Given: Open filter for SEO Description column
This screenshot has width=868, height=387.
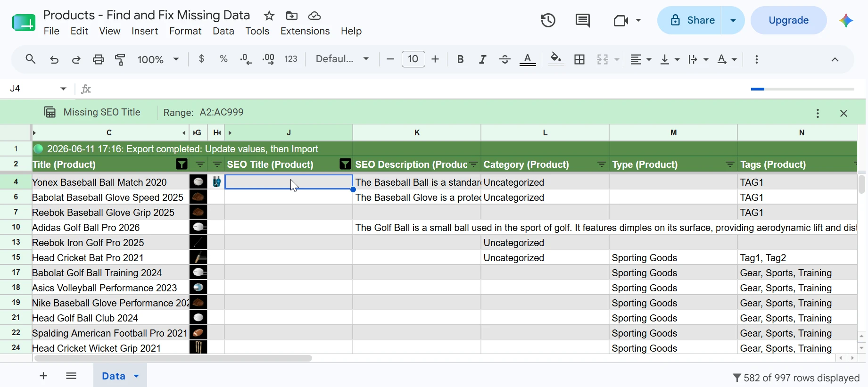Looking at the screenshot, I should [x=474, y=165].
